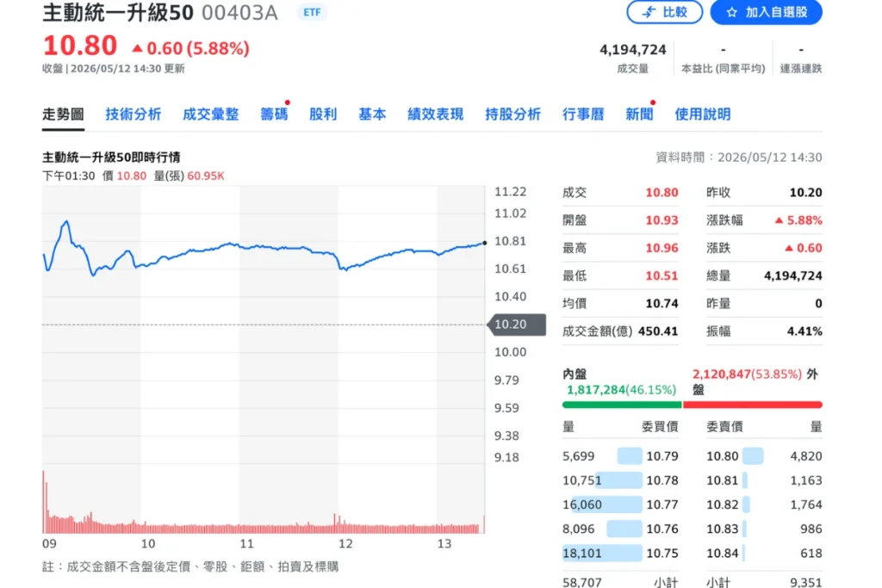Open the 成交彙整 tab
The width and height of the screenshot is (882, 588).
click(210, 115)
